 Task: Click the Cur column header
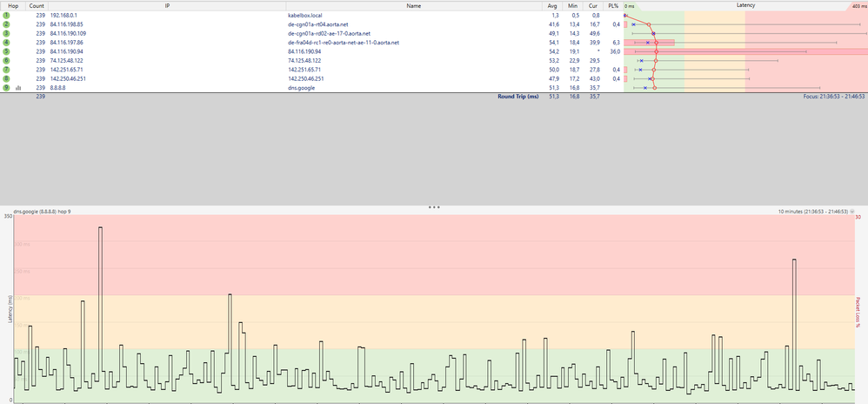pos(593,5)
